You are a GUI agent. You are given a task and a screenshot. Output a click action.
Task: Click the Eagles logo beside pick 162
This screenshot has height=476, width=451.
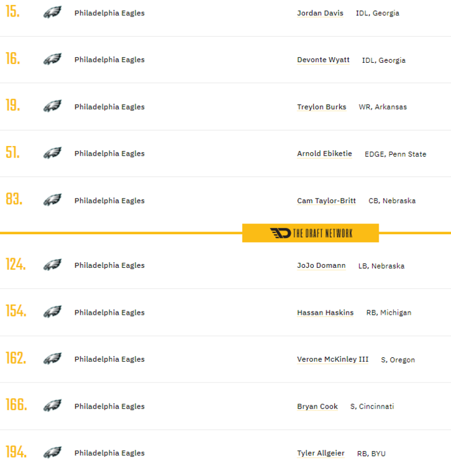tap(52, 359)
